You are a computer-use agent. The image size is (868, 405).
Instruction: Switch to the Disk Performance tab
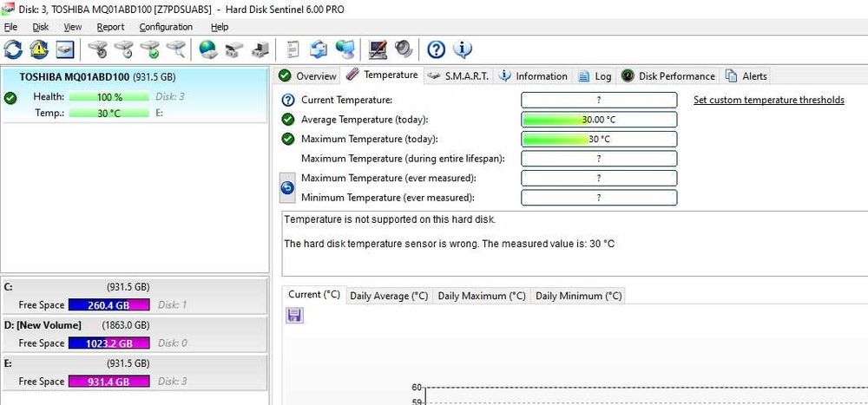(x=668, y=75)
